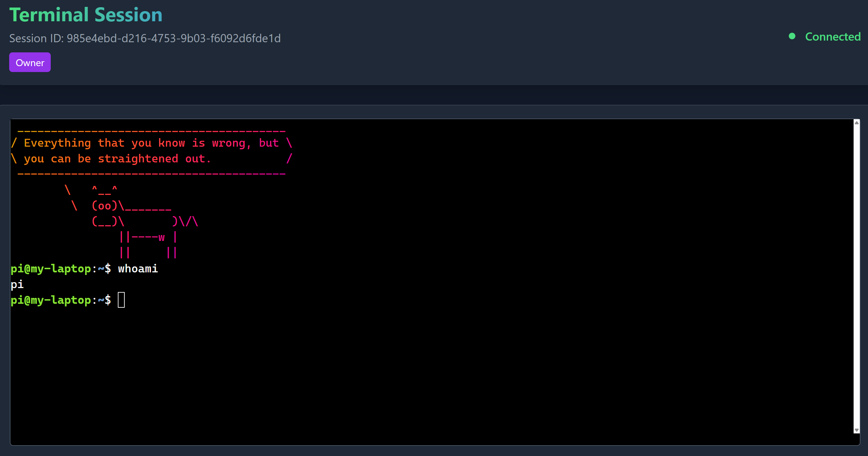Focus the terminal at the cursor block

[121, 300]
